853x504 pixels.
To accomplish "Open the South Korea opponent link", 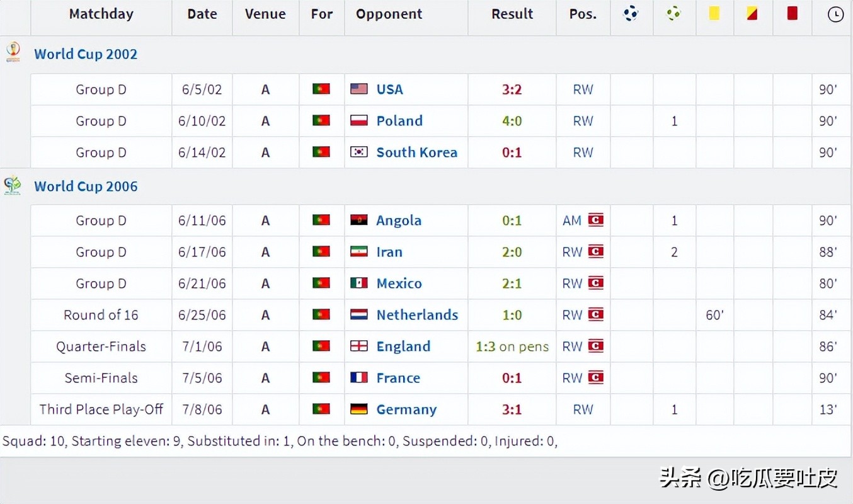I will click(x=416, y=152).
